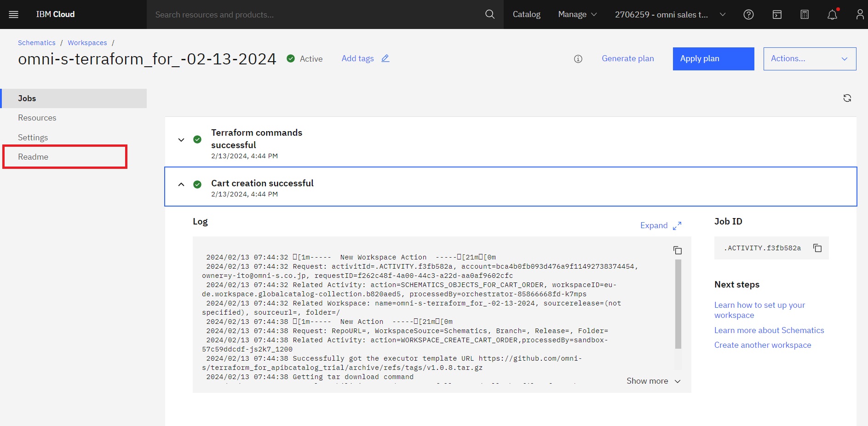Open the help question mark icon
The image size is (868, 426).
[748, 14]
